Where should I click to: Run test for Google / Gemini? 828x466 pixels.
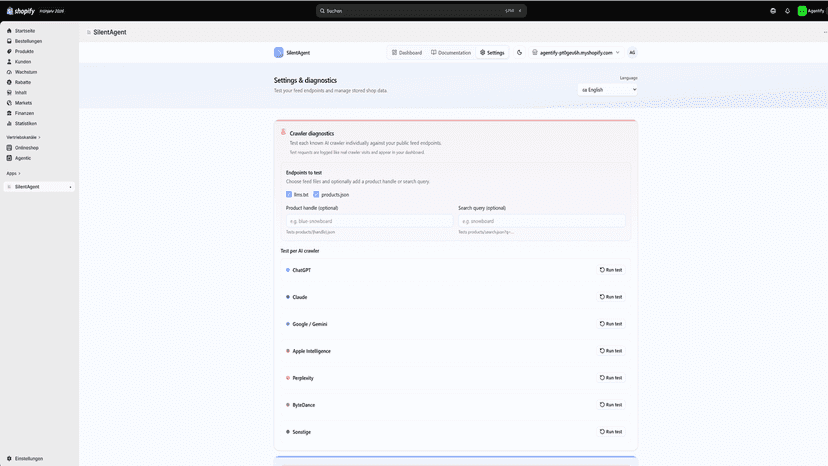(x=611, y=324)
